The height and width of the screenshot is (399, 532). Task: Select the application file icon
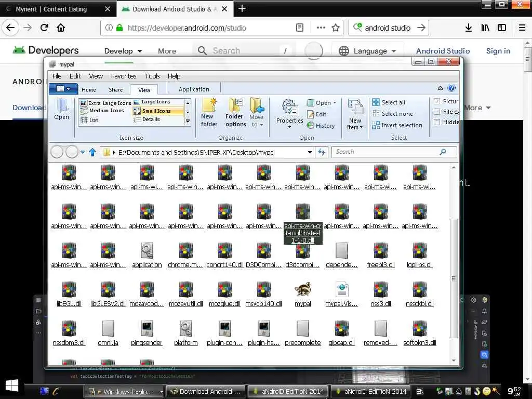pyautogui.click(x=147, y=250)
